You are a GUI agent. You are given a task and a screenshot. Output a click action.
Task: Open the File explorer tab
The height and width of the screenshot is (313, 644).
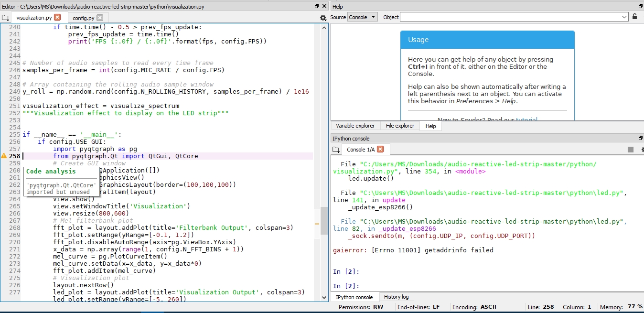pos(399,126)
